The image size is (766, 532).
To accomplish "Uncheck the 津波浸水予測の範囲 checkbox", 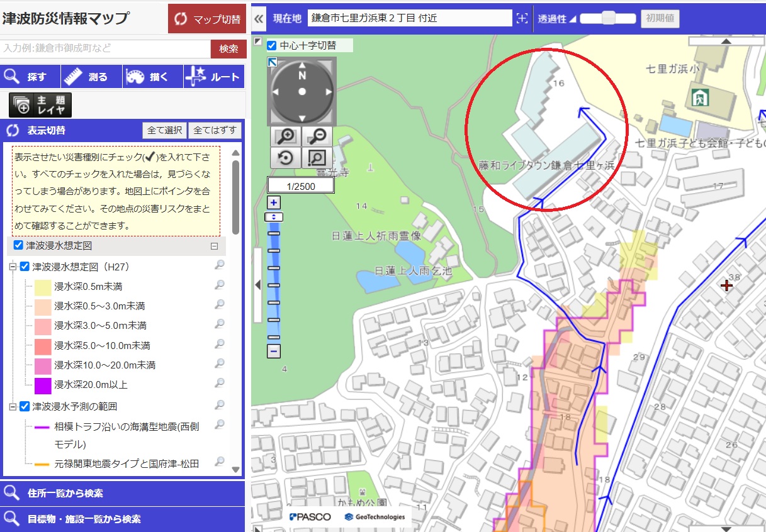I will click(25, 406).
